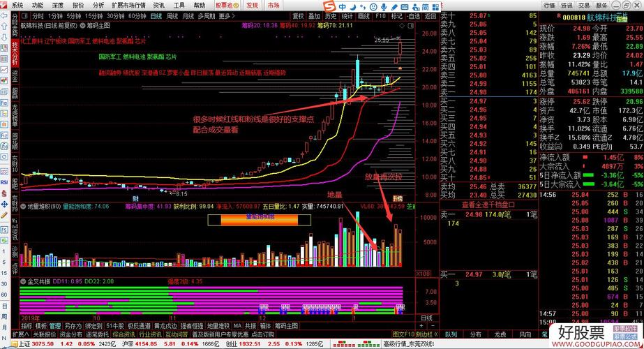Screen dimensions: 644x349
Task: Select the 60分钟 chart period
Action: click(137, 16)
